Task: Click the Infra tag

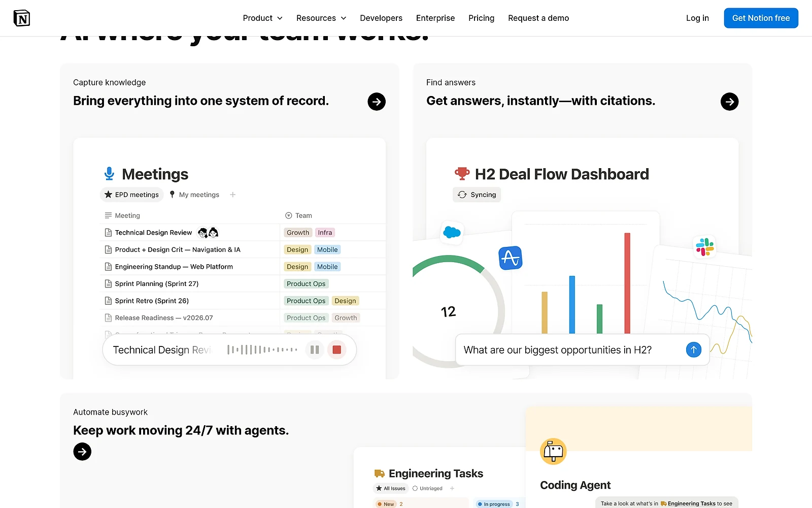Action: point(325,233)
